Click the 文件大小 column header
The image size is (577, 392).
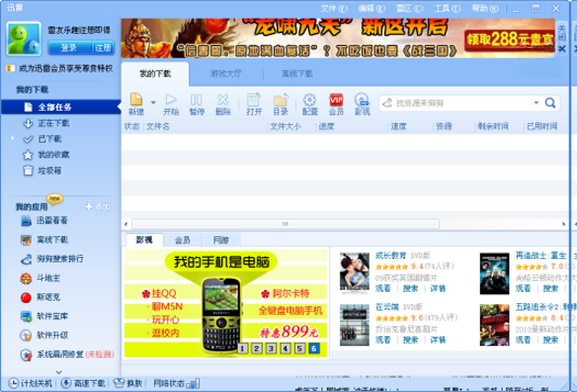pyautogui.click(x=286, y=127)
